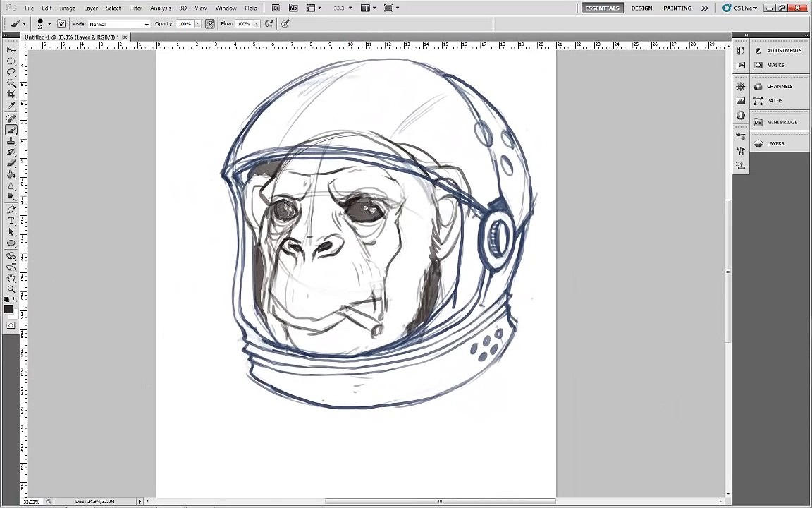Select the Hand tool

(11, 279)
